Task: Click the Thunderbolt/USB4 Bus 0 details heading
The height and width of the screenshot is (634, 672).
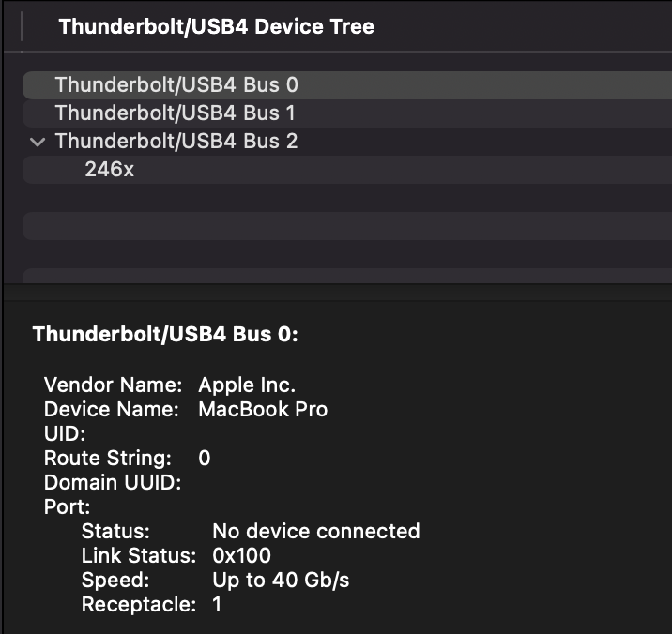Action: (x=165, y=334)
